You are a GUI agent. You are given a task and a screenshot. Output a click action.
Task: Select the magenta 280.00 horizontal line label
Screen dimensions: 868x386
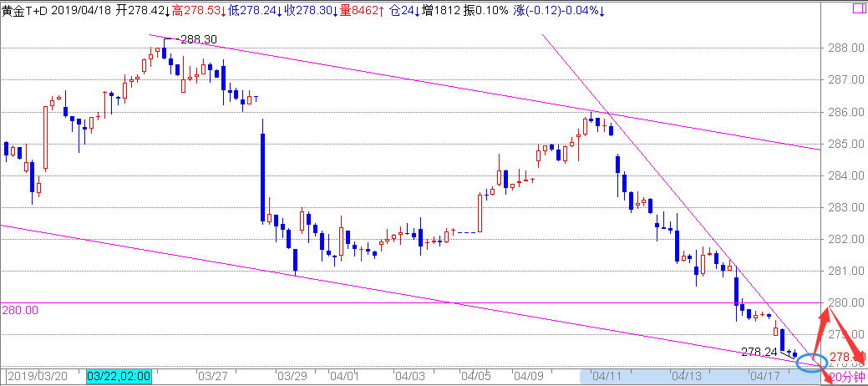coord(20,310)
